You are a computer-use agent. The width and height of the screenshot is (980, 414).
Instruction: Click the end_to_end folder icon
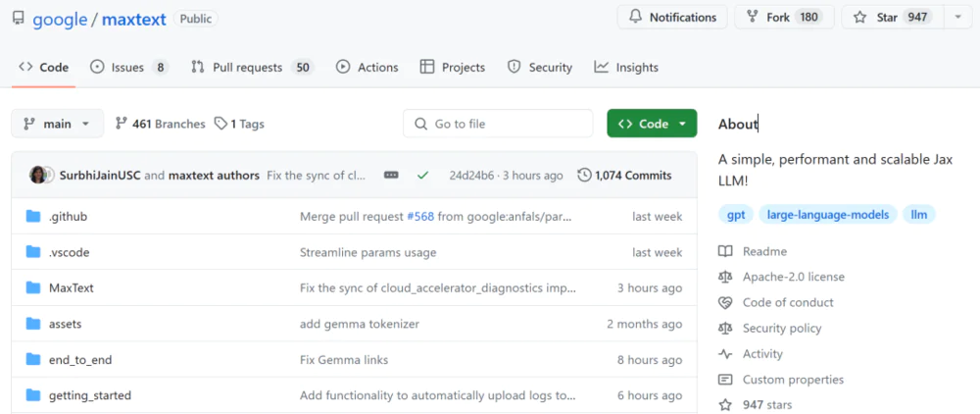tap(33, 359)
